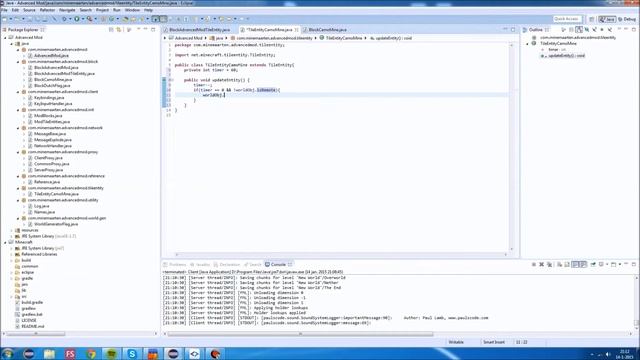Click Clear Console icon
640x360 pixels.
559,264
